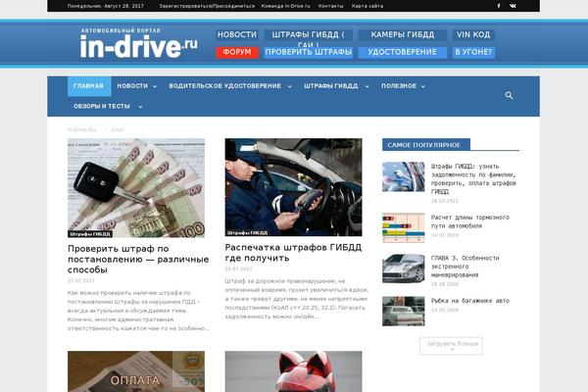Screen dimensions: 588x392
Task: Open Зарегистрироваться/Присоединиться link
Action: [207, 6]
